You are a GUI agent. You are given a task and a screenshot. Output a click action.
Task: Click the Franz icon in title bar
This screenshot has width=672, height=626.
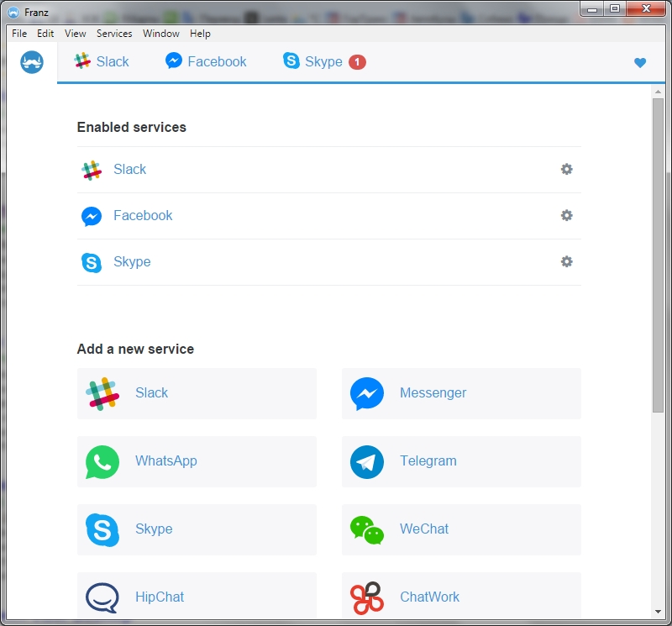(13, 13)
